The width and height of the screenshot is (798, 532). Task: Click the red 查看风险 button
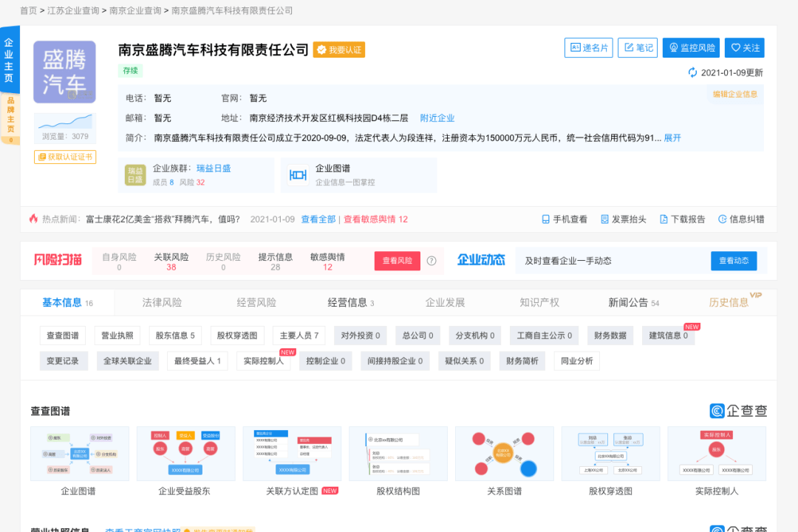[x=397, y=261]
